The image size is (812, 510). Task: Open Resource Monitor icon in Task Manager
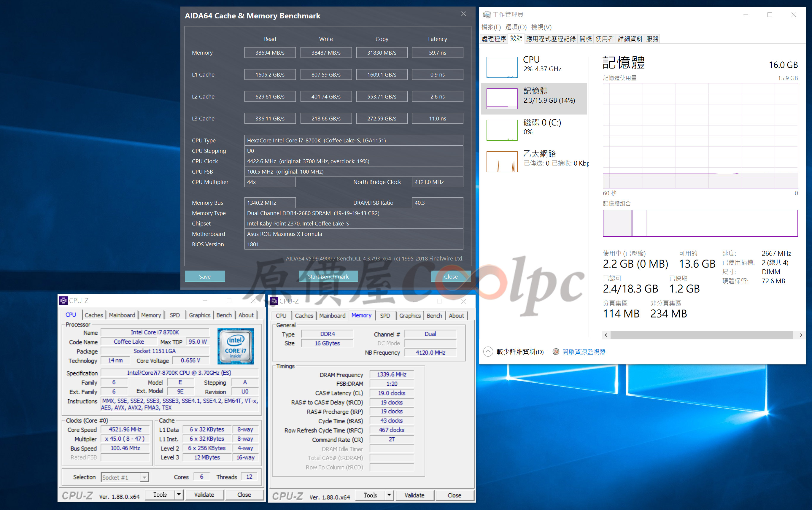(x=556, y=352)
